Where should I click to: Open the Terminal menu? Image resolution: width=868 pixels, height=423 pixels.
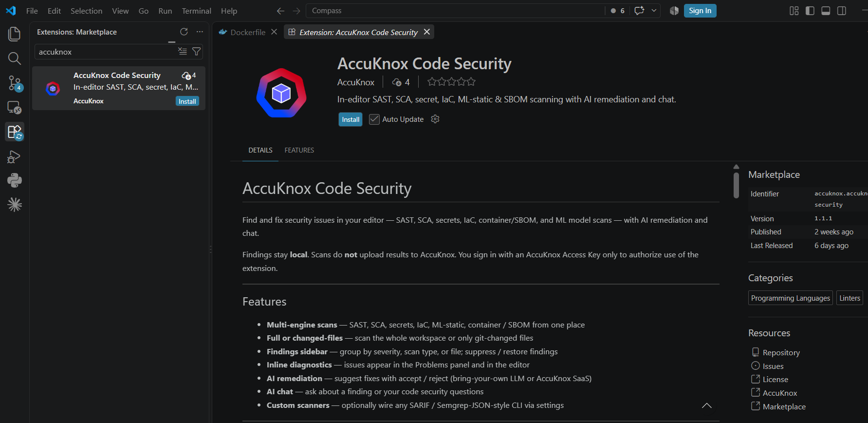[x=197, y=11]
